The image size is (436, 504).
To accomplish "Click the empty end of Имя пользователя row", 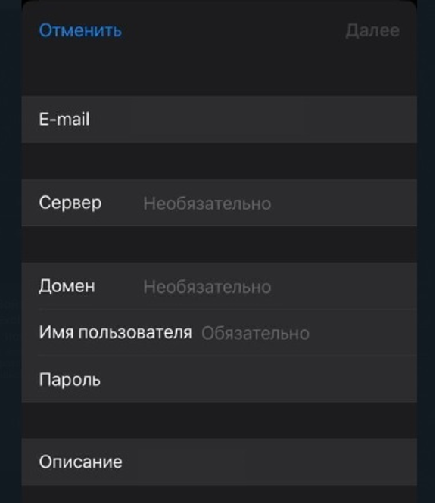I will pos(363,333).
